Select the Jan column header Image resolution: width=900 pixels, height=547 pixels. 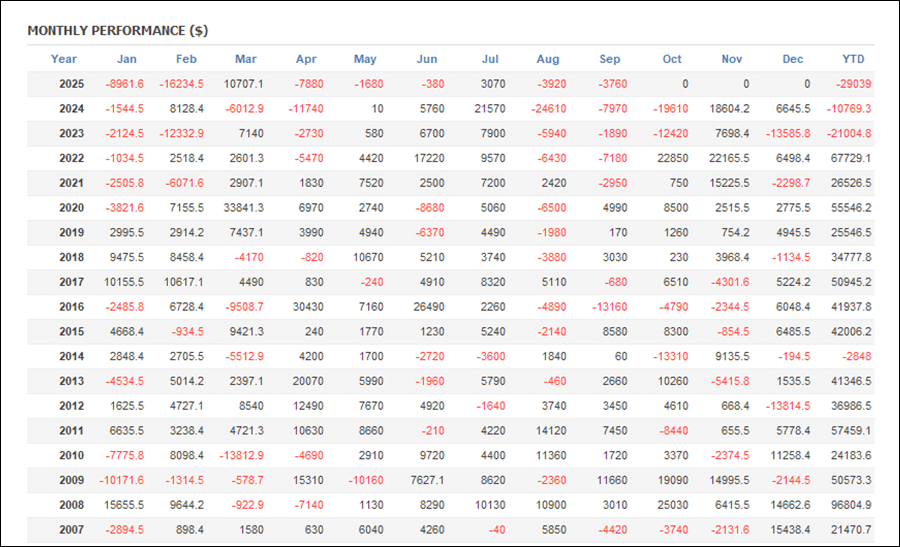coord(127,59)
